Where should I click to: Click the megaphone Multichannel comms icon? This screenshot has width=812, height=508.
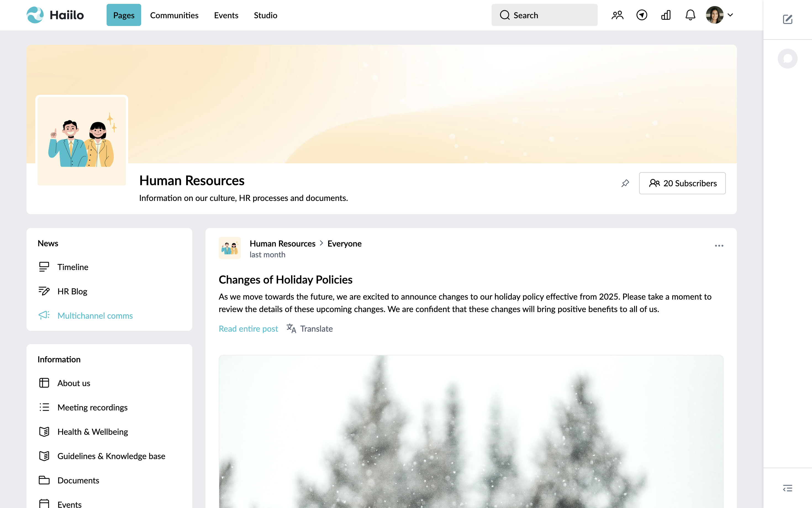coord(44,315)
